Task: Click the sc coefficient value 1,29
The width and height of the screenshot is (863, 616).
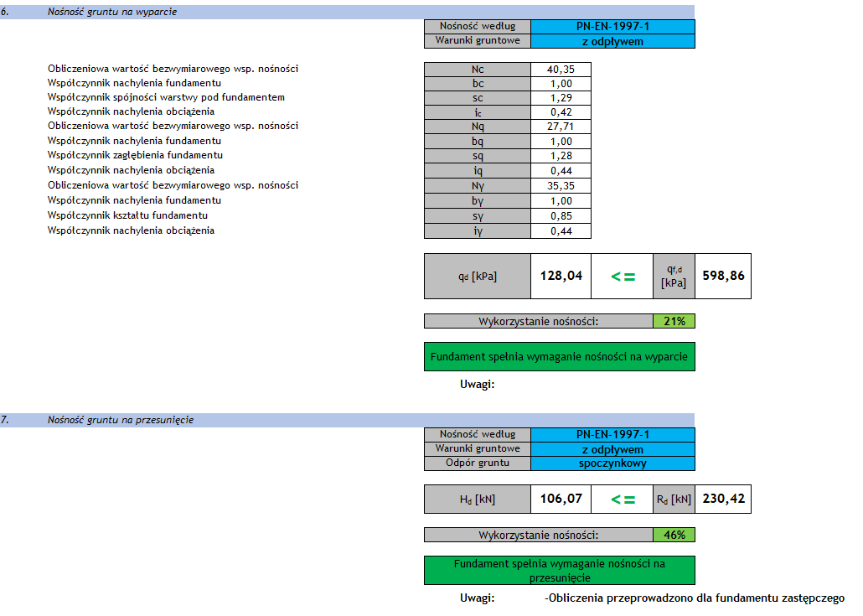Action: [x=561, y=98]
